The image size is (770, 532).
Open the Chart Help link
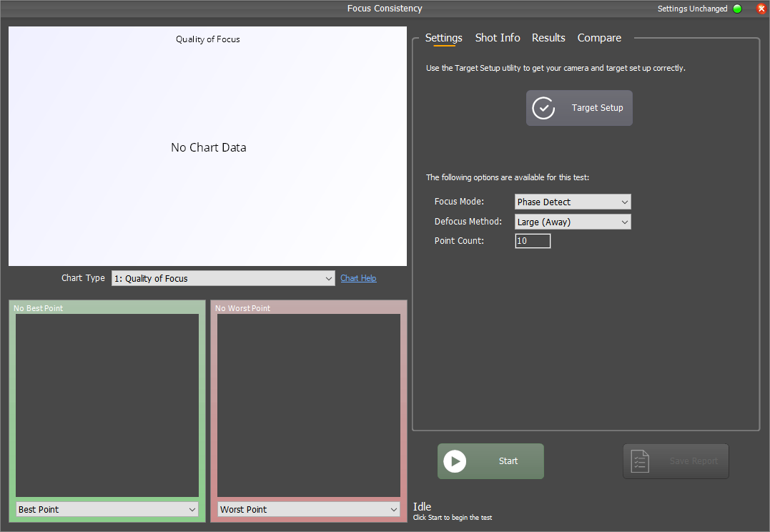[x=358, y=278]
